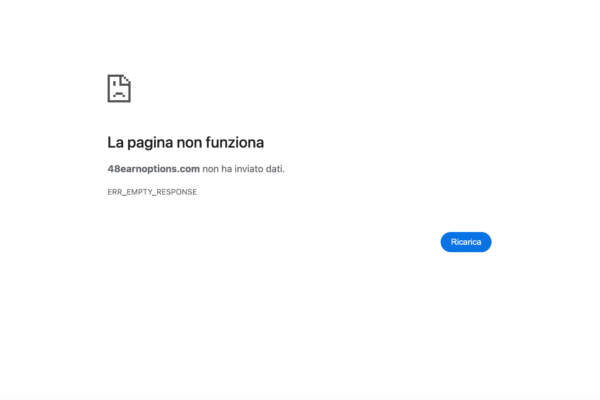Screen dimensions: 600x400
Task: Click the '48' digits in the domain name
Action: [112, 169]
